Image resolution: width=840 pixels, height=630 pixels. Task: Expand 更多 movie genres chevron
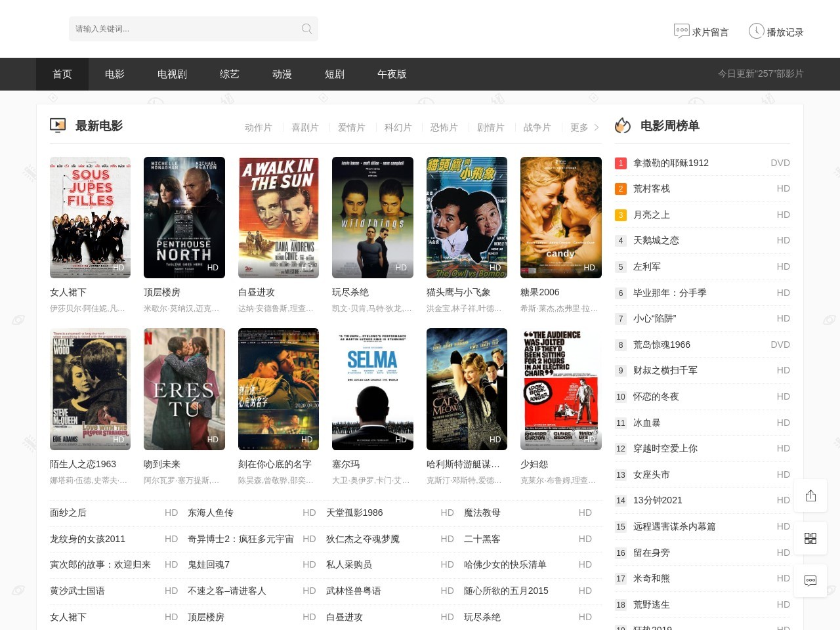[x=596, y=127]
